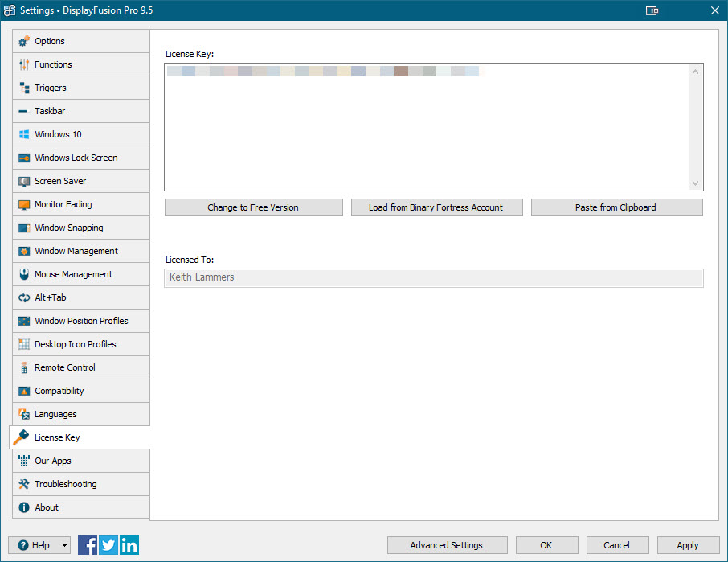728x562 pixels.
Task: Open the Twitter icon link
Action: point(108,545)
